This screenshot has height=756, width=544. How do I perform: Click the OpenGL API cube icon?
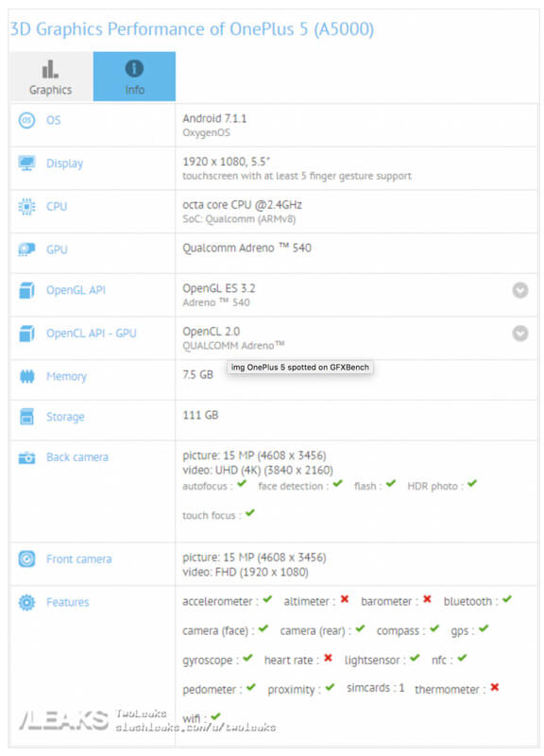click(26, 290)
